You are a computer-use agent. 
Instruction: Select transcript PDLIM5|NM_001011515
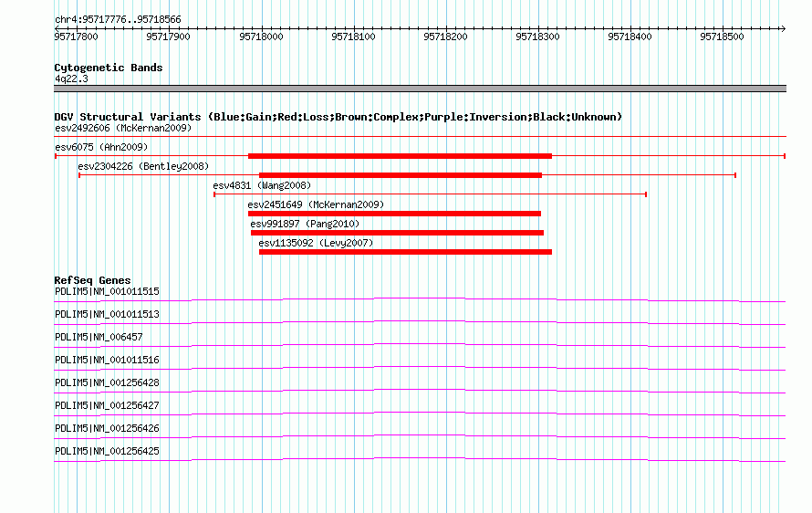(x=107, y=292)
